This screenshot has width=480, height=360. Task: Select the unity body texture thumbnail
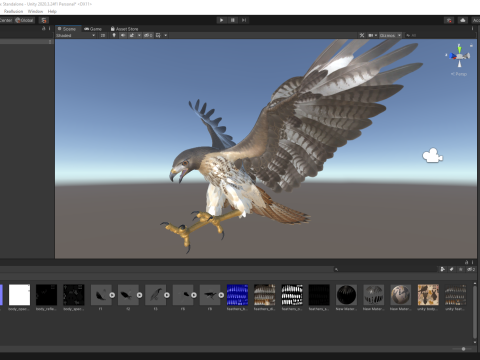coord(428,295)
